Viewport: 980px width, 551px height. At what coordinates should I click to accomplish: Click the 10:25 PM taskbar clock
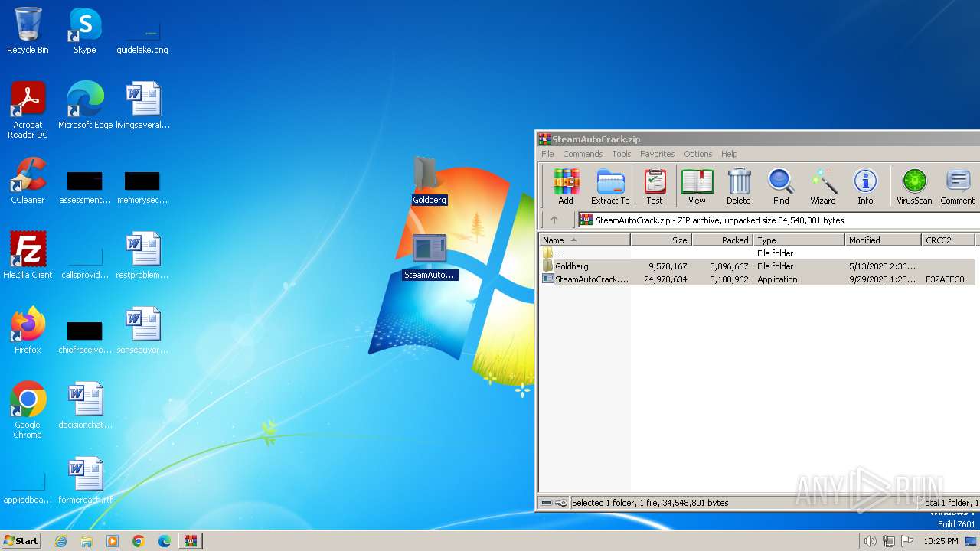coord(941,541)
